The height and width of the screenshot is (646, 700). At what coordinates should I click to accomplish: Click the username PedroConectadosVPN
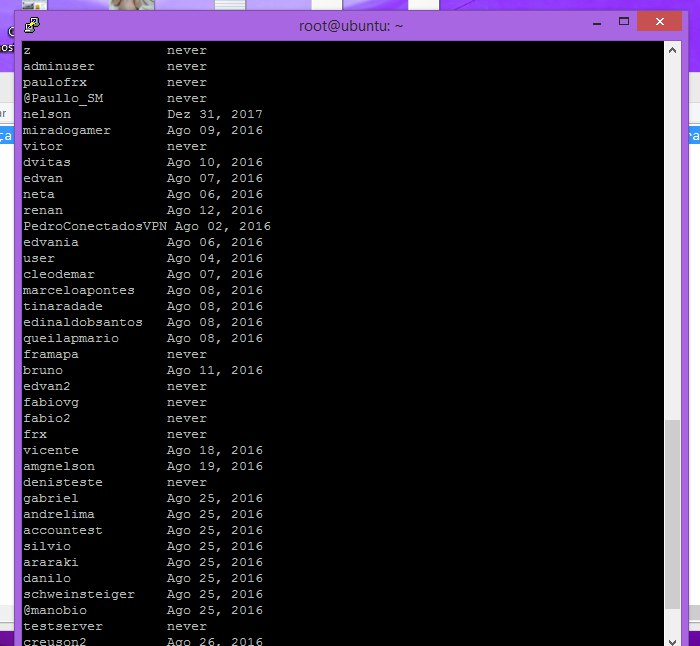tap(95, 226)
